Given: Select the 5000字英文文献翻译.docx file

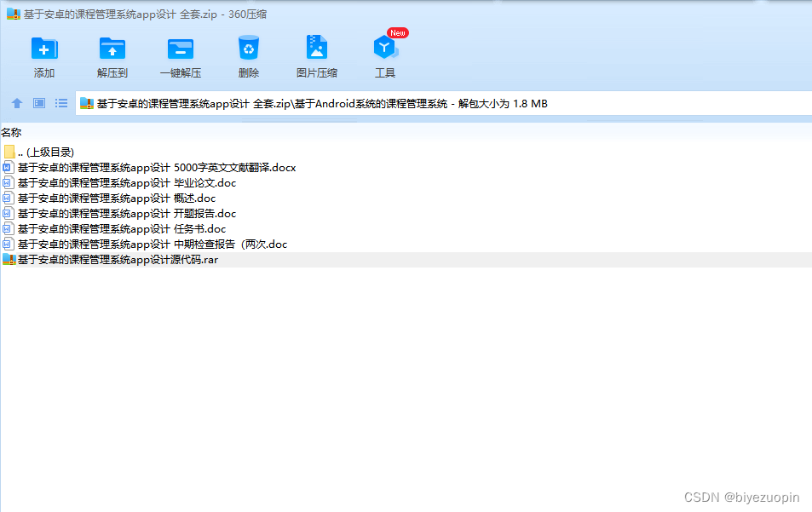Looking at the screenshot, I should pyautogui.click(x=153, y=167).
